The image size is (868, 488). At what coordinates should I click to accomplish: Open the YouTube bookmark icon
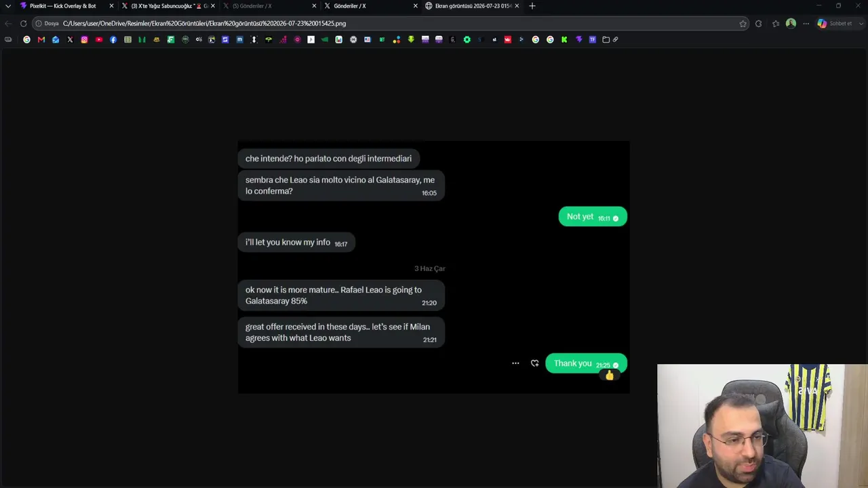(99, 39)
